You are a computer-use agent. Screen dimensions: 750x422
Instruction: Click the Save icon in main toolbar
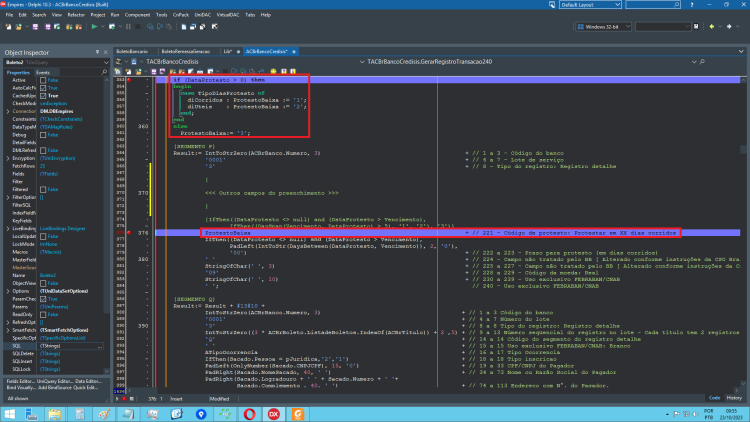point(35,27)
